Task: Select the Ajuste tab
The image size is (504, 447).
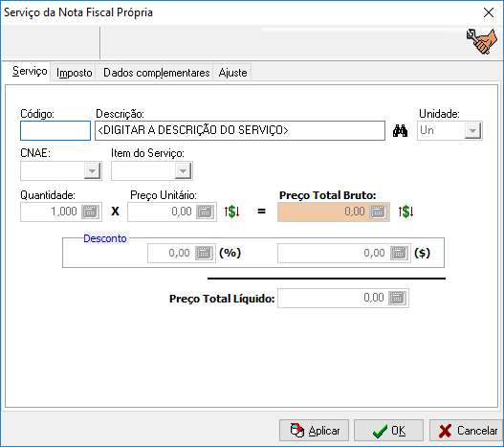Action: [232, 73]
